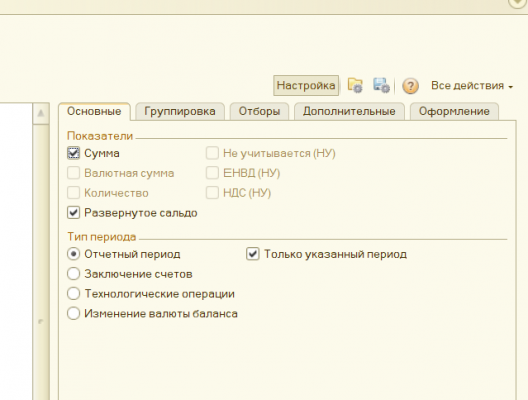Select the Заключение счетов radio button

click(73, 274)
